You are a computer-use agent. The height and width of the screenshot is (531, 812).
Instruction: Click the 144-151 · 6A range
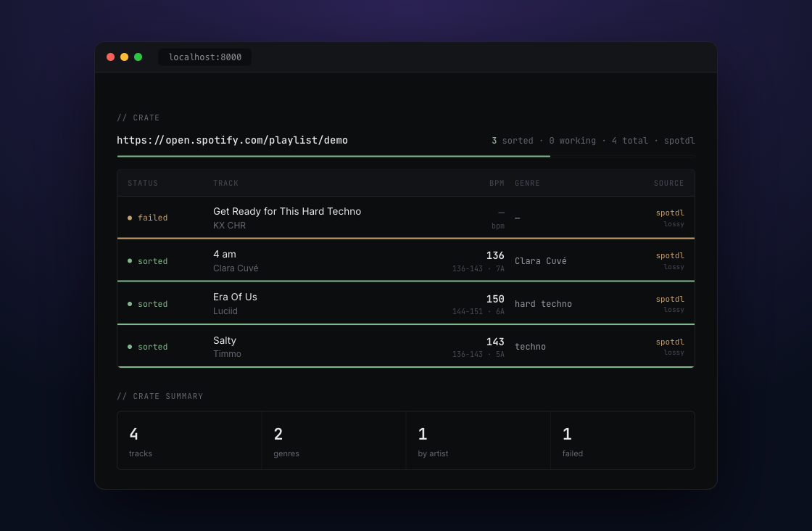478,312
